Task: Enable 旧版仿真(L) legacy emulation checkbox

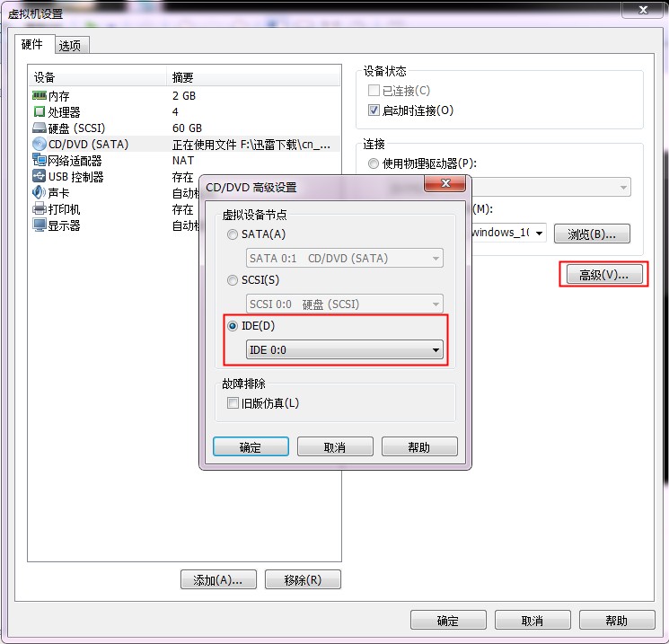Action: 233,403
